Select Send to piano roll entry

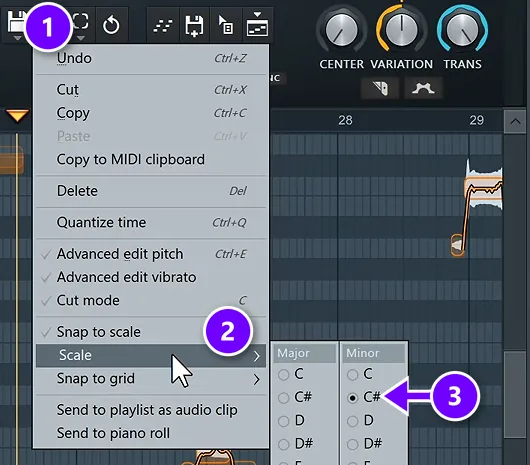[x=151, y=433]
